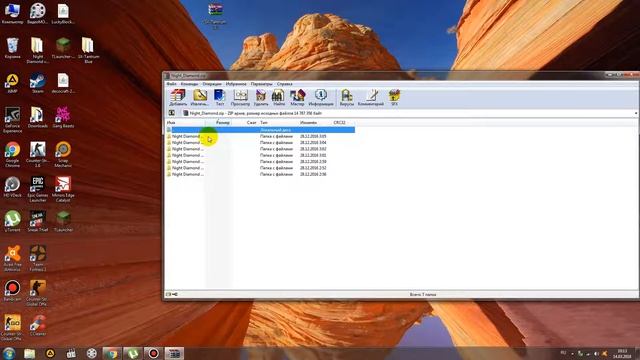Open the Параметры menu

(x=261, y=84)
